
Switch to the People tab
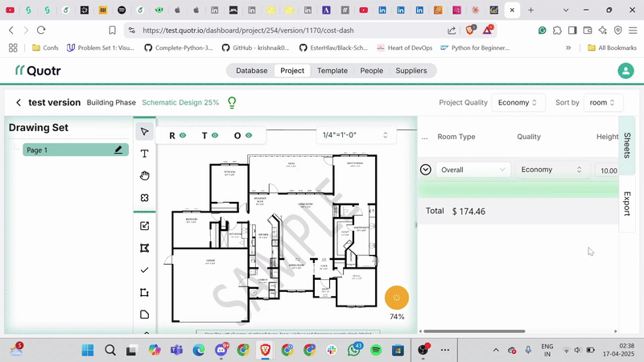coord(371,71)
